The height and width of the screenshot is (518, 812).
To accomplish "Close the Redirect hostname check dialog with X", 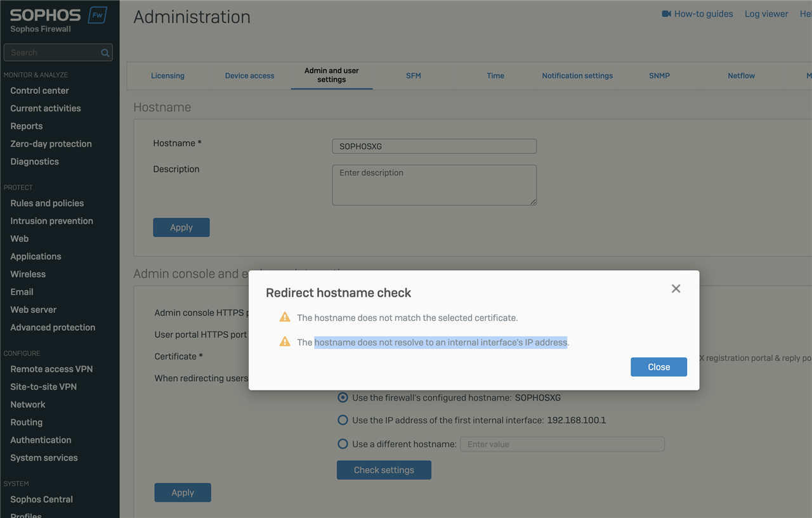I will 676,288.
